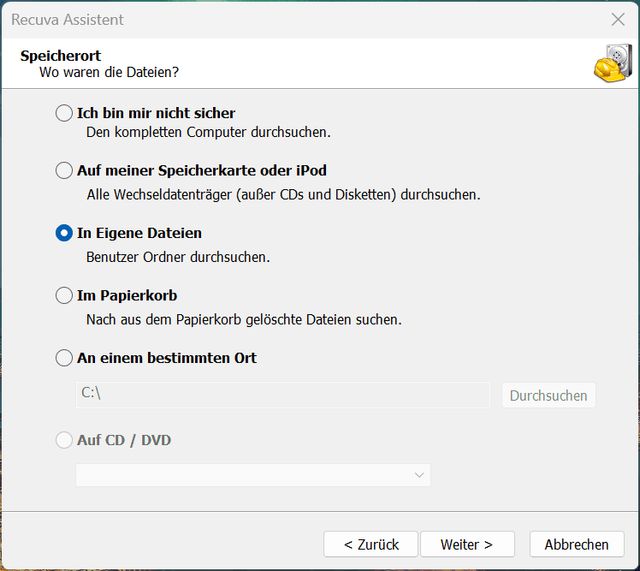Click the "Speicherort" page heading
The width and height of the screenshot is (640, 571).
[60, 56]
